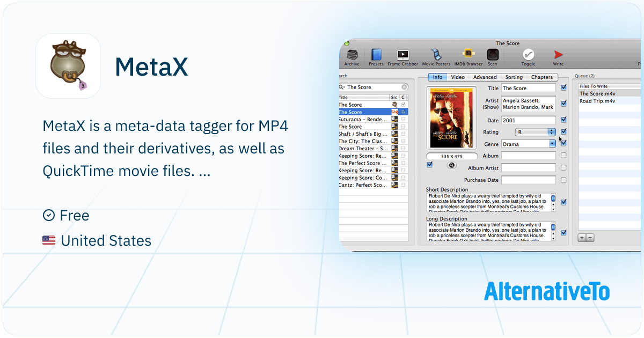Click the Album Artist input field
This screenshot has width=644, height=338.
point(529,168)
